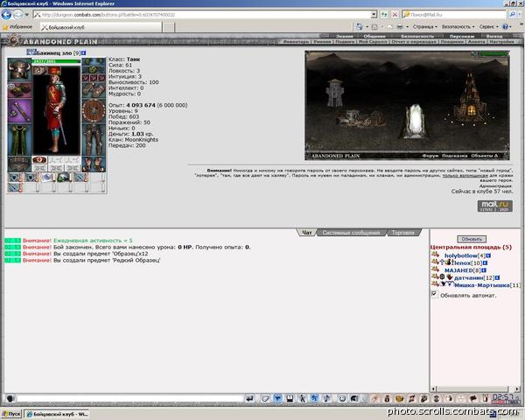Click the boots equipment slot
Screen dimensions: 525x420
pos(94,164)
